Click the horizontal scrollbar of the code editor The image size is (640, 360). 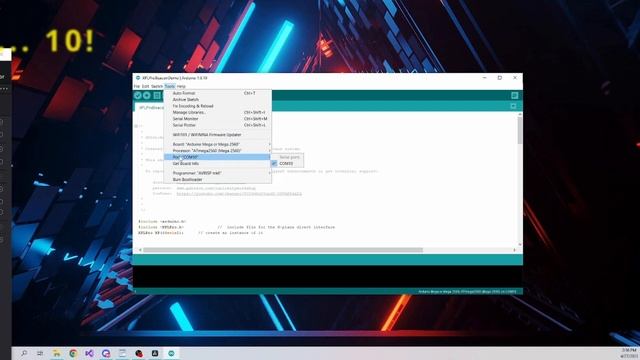(283, 250)
